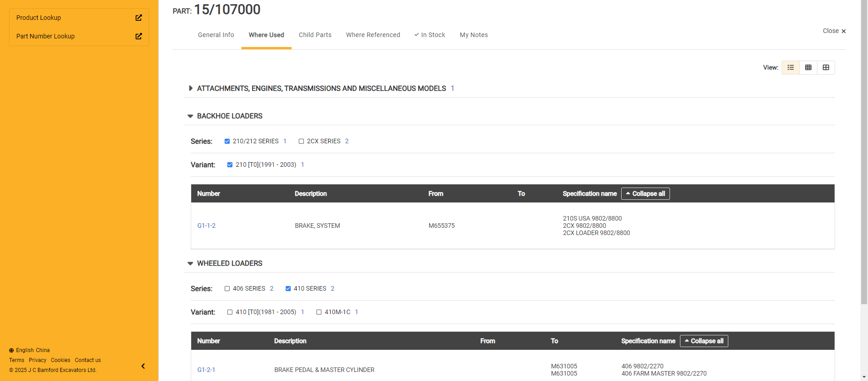Click the Part Number Lookup external link icon
This screenshot has width=868, height=381.
pos(139,36)
